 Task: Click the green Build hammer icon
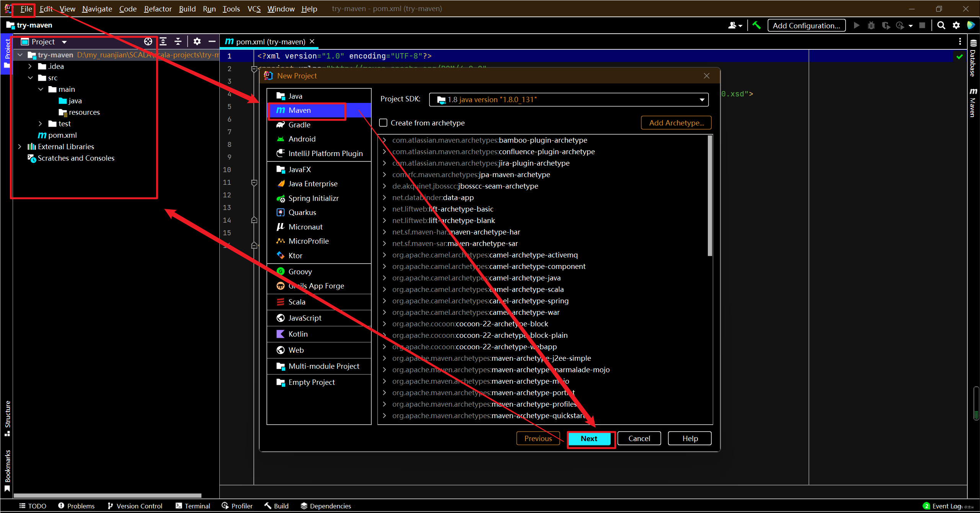[756, 25]
